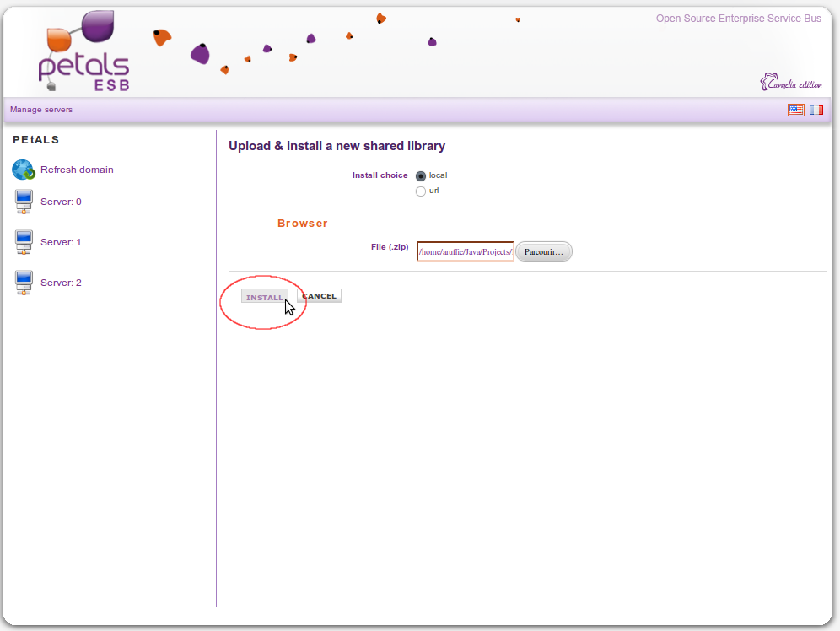The image size is (840, 631).
Task: Click the Refresh domain globe icon
Action: (x=23, y=170)
